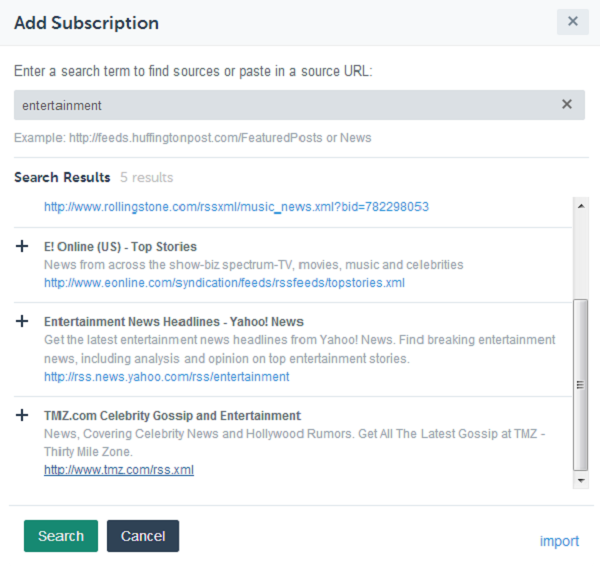The image size is (600, 567).
Task: Add TMZ.com Celebrity Gossip plus icon
Action: coord(22,415)
